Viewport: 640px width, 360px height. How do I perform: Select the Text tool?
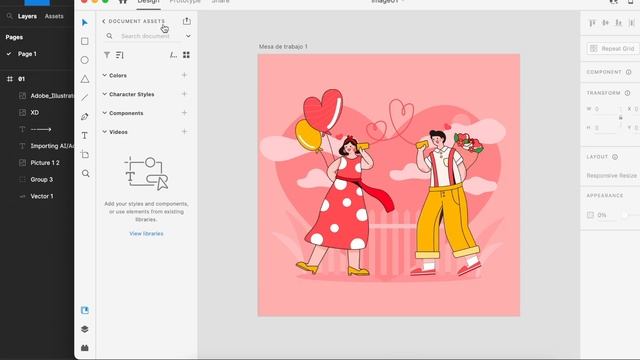point(84,136)
